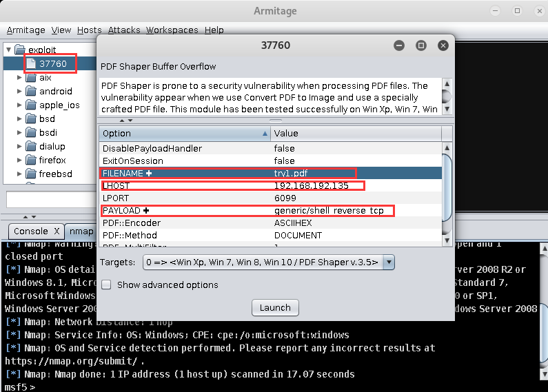This screenshot has height=392, width=548.
Task: Click the options table scrollbar up arrow
Action: click(447, 148)
